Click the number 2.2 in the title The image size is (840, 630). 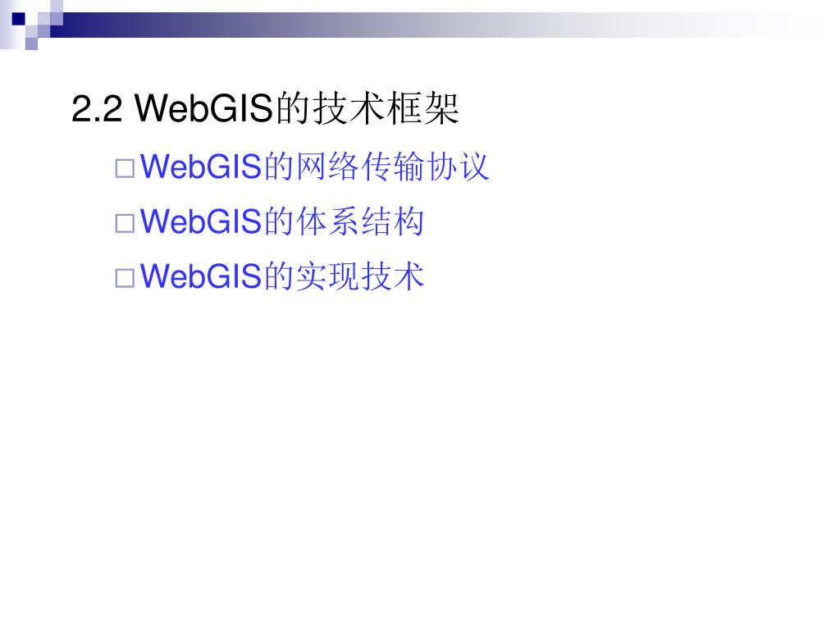[x=97, y=109]
